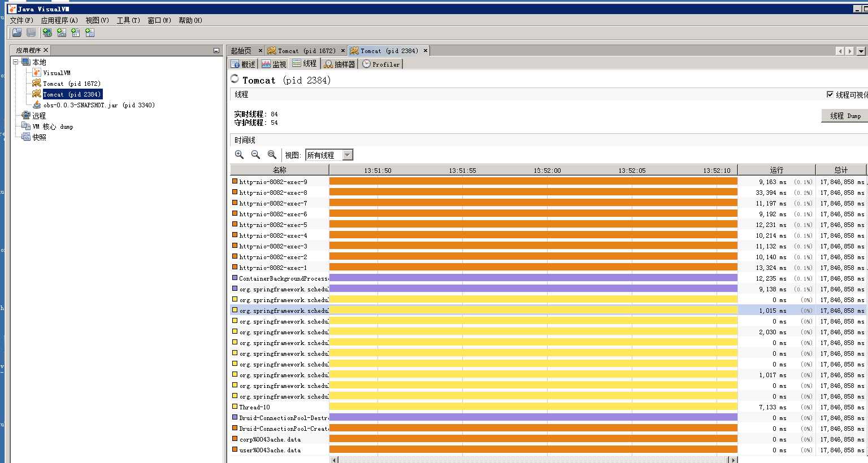Open the 窗口(W) menu
Viewport: 868px width, 463px height.
click(159, 20)
